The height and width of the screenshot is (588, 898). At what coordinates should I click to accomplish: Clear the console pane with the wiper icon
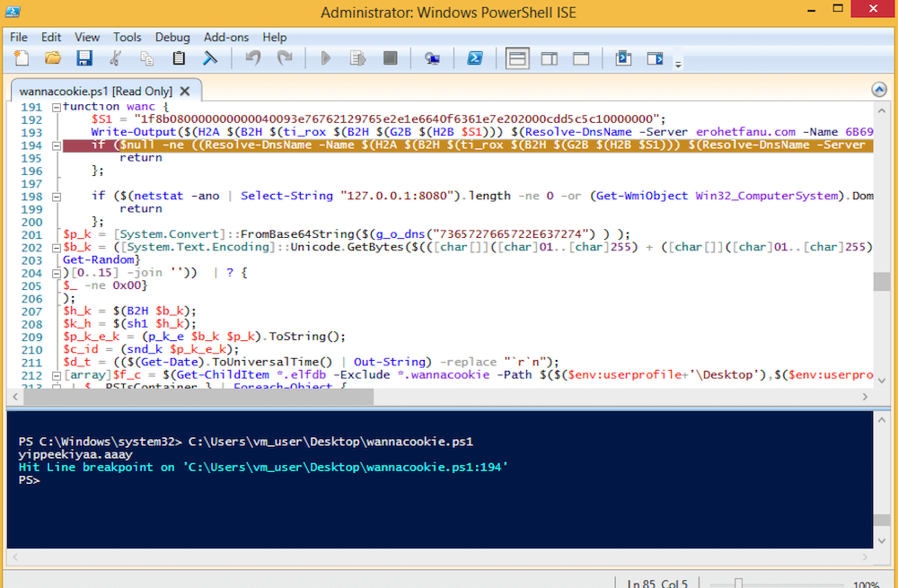210,57
